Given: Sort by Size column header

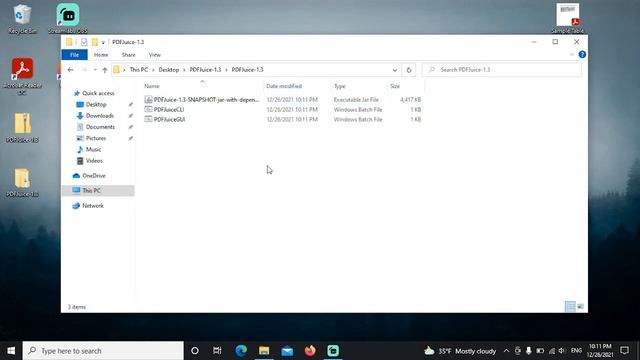Looking at the screenshot, I should point(405,86).
